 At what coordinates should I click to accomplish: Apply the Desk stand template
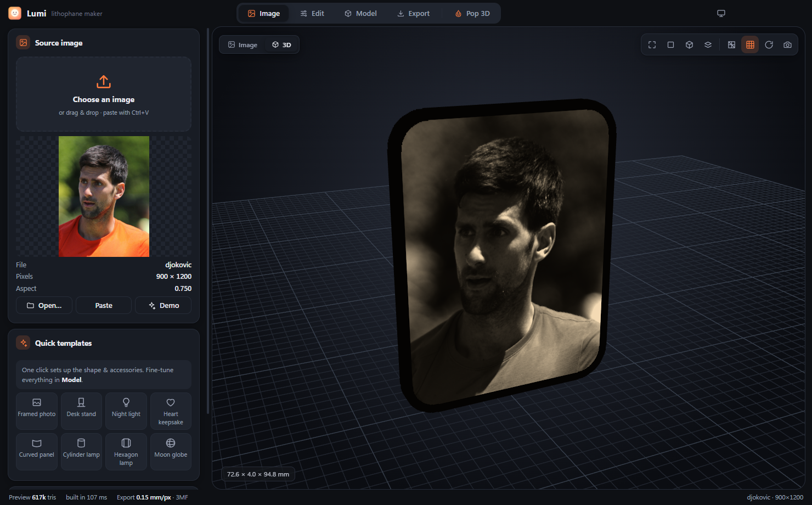[81, 411]
